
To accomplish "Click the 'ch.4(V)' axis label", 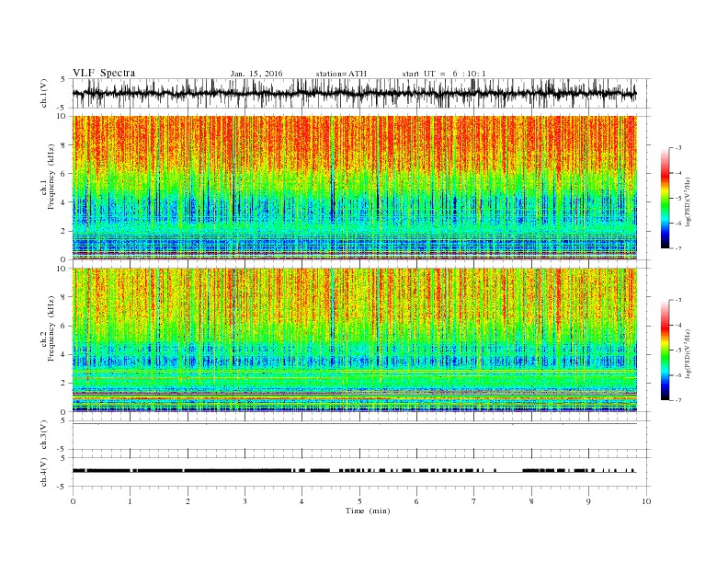I will (44, 472).
